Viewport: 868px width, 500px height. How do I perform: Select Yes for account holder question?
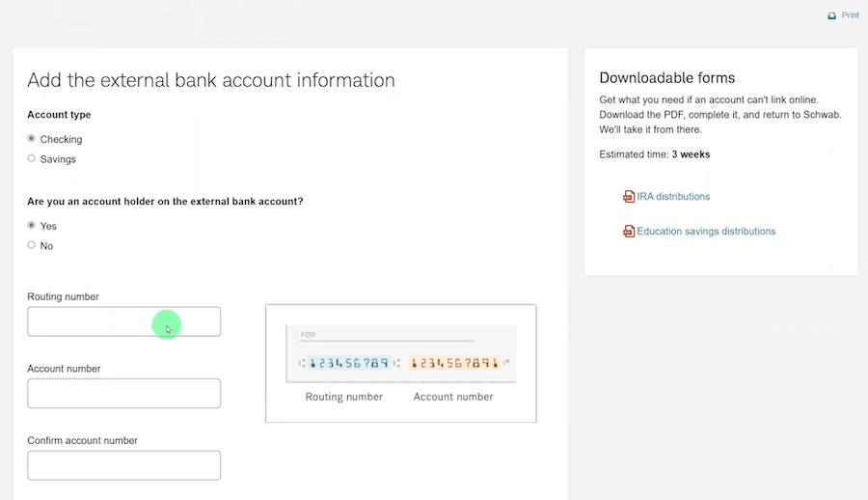tap(32, 226)
